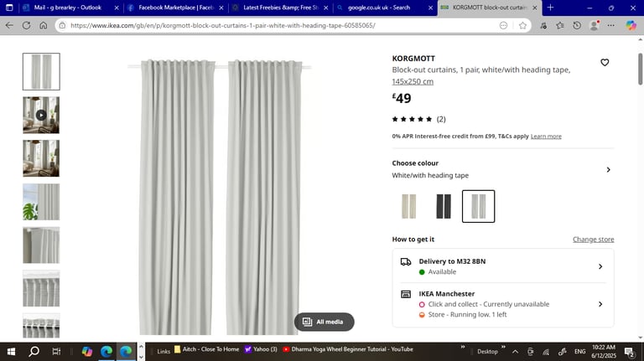Play the product video thumbnail
Viewport: 644px width, 361px height.
click(x=41, y=115)
